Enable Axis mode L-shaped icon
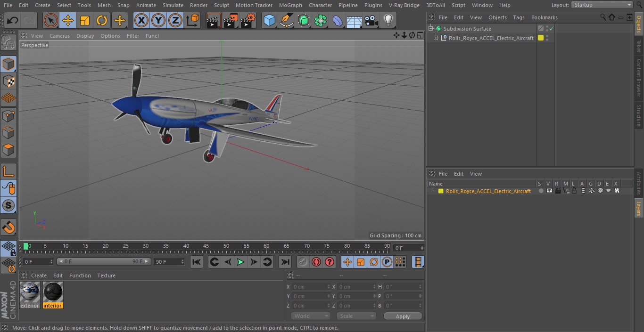The height and width of the screenshot is (332, 644). coord(8,171)
